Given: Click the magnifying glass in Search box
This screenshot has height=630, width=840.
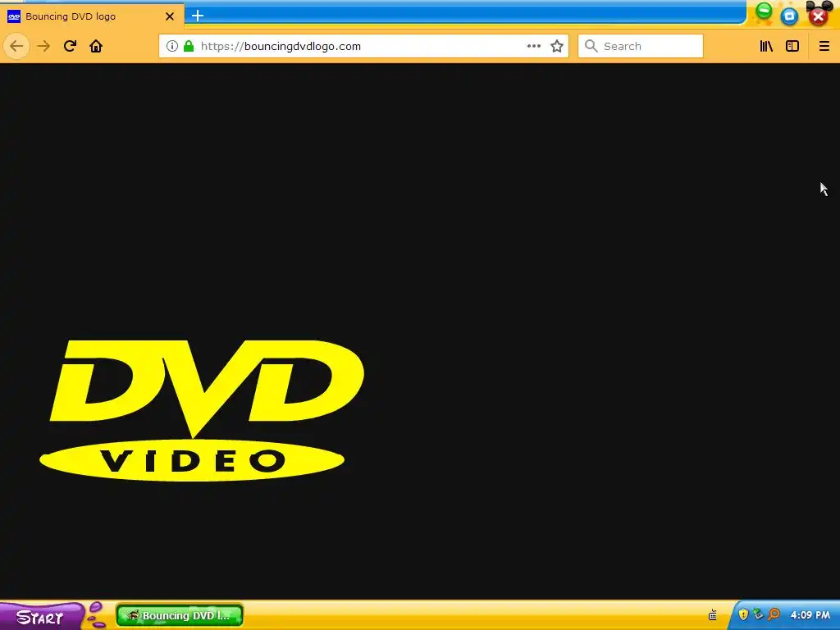Looking at the screenshot, I should click(591, 46).
